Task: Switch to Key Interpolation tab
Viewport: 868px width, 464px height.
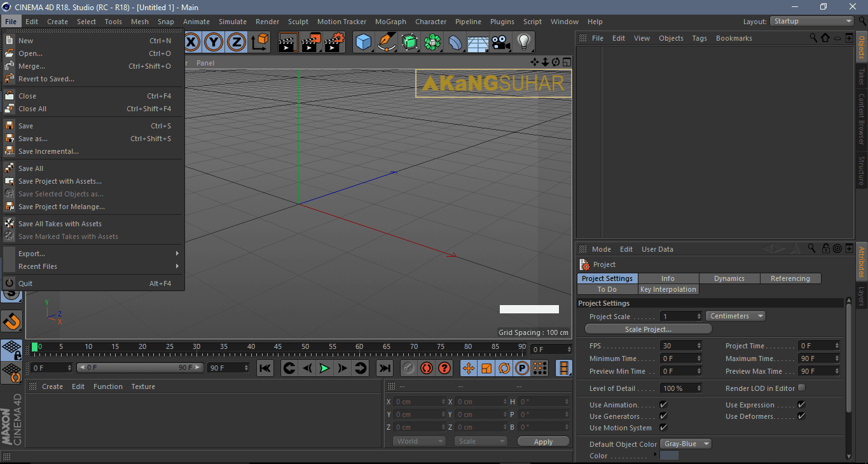Action: tap(668, 289)
